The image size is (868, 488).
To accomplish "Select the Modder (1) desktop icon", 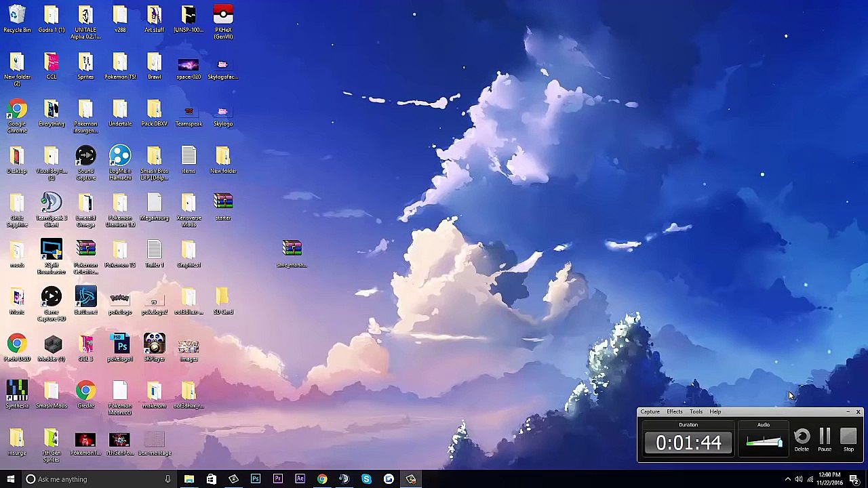I will [x=52, y=348].
